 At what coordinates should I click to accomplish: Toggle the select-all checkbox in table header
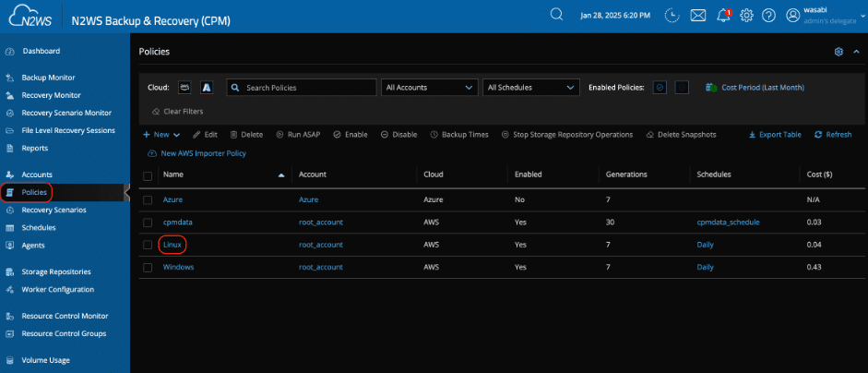148,176
